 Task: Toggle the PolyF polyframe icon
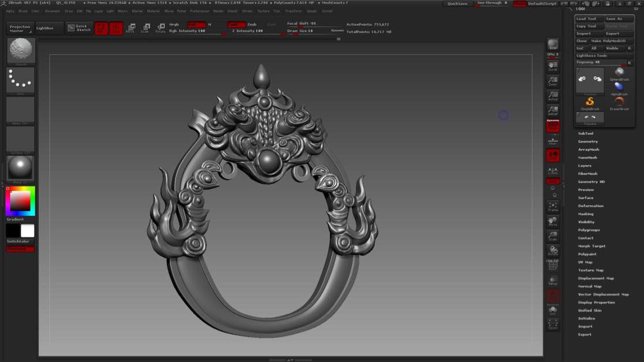click(x=553, y=265)
